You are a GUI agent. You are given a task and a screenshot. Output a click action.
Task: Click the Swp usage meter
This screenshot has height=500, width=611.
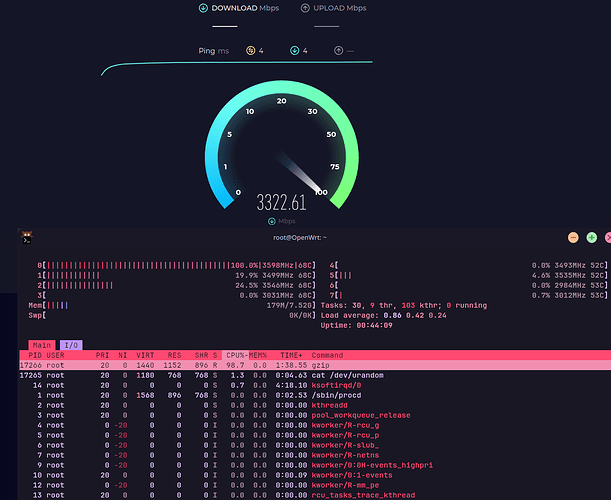click(172, 315)
